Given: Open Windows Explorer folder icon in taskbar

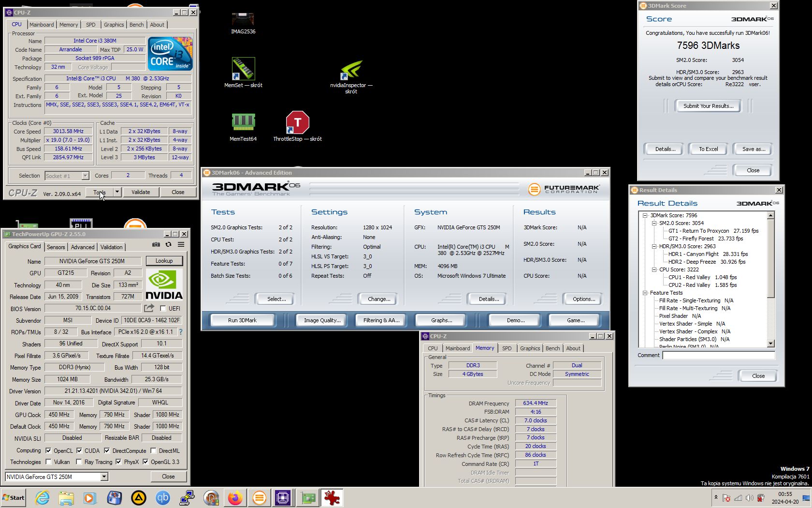Looking at the screenshot, I should (66, 497).
